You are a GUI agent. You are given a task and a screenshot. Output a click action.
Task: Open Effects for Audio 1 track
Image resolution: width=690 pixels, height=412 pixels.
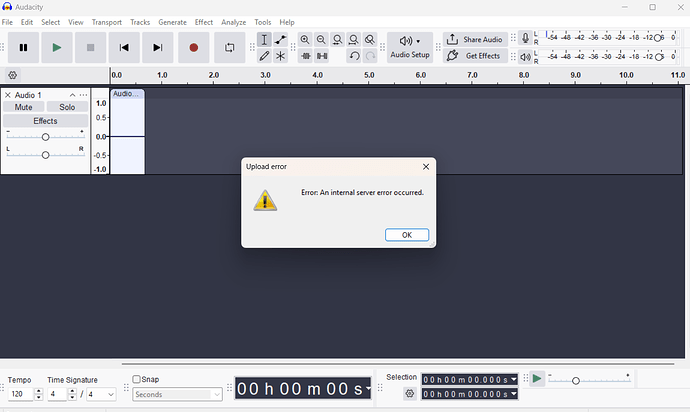45,121
